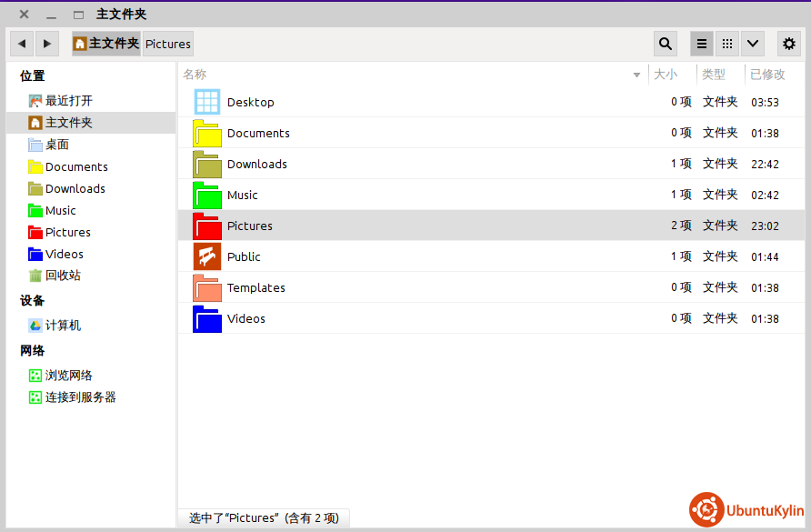Expand the view options dropdown chevron
The width and height of the screenshot is (811, 532).
tap(752, 44)
